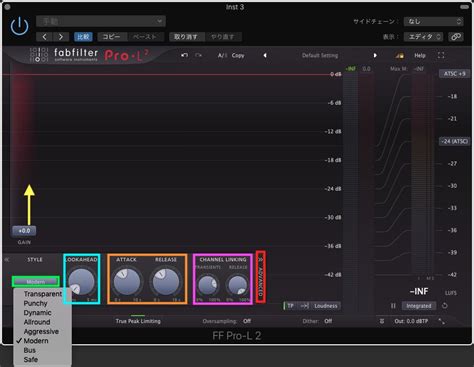Select the ATSC +9 scale button
Viewport: 474px width, 367px height.
coord(454,74)
